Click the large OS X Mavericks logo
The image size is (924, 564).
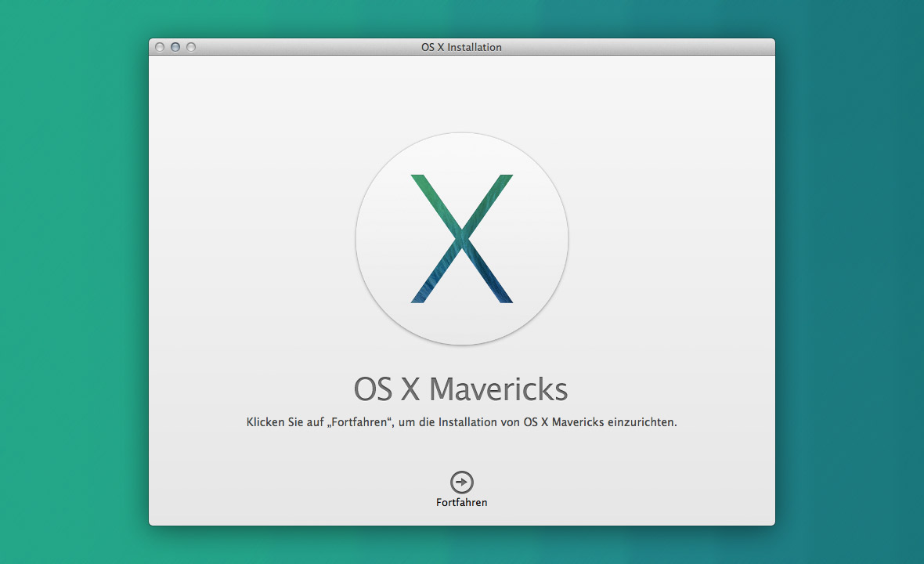pos(462,239)
